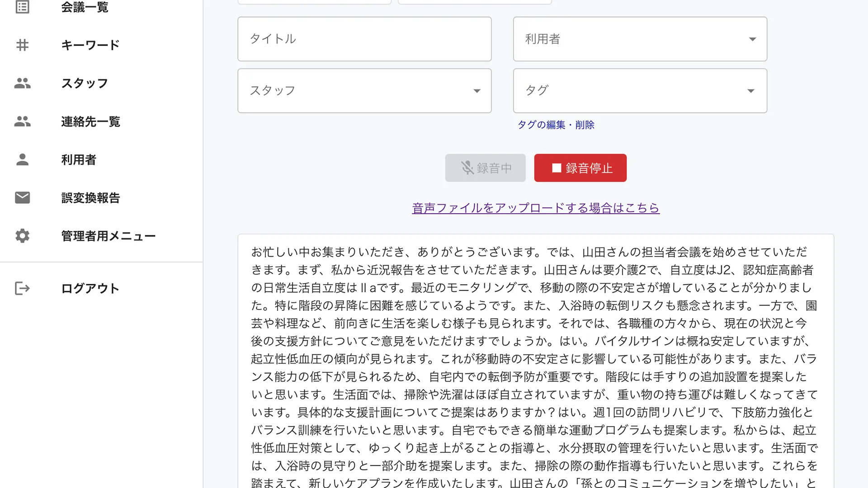The width and height of the screenshot is (868, 488).
Task: Click into the タイトル input field
Action: click(364, 39)
